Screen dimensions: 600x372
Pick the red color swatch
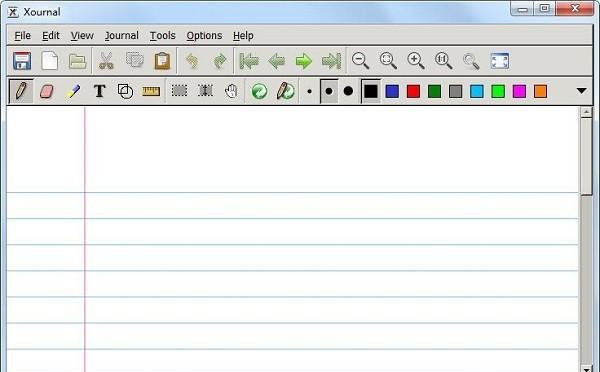(413, 91)
